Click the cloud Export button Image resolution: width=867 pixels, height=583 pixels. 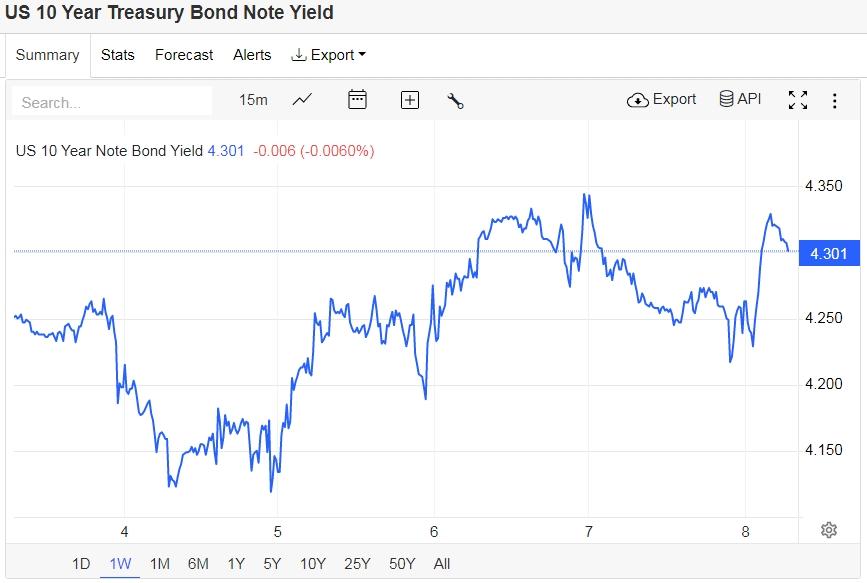[x=662, y=100]
